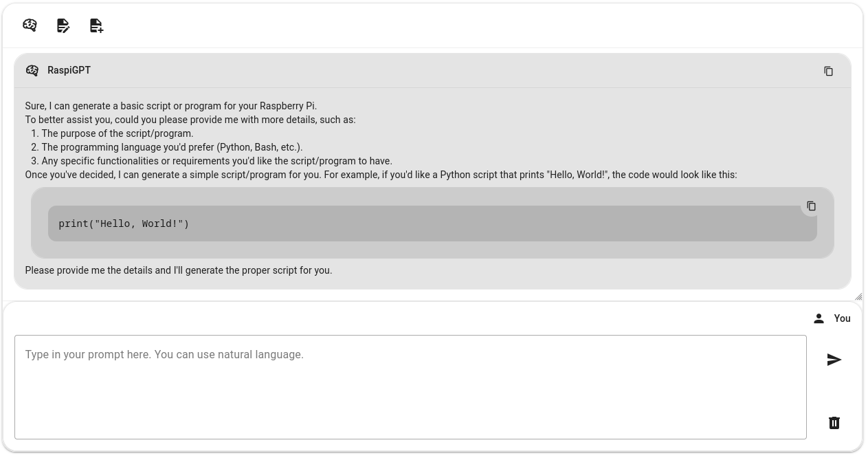Image resolution: width=868 pixels, height=458 pixels.
Task: Click the 'Sure, I can generate' opening line
Action: tap(171, 106)
